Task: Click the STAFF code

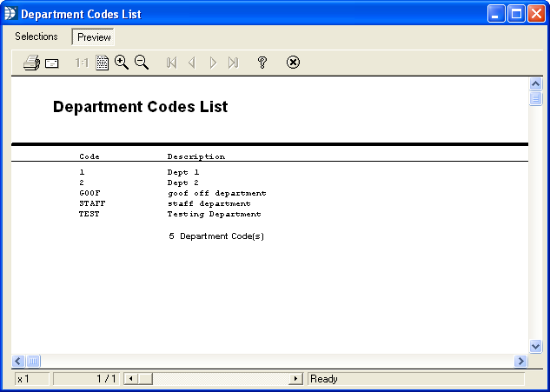Action: [92, 203]
